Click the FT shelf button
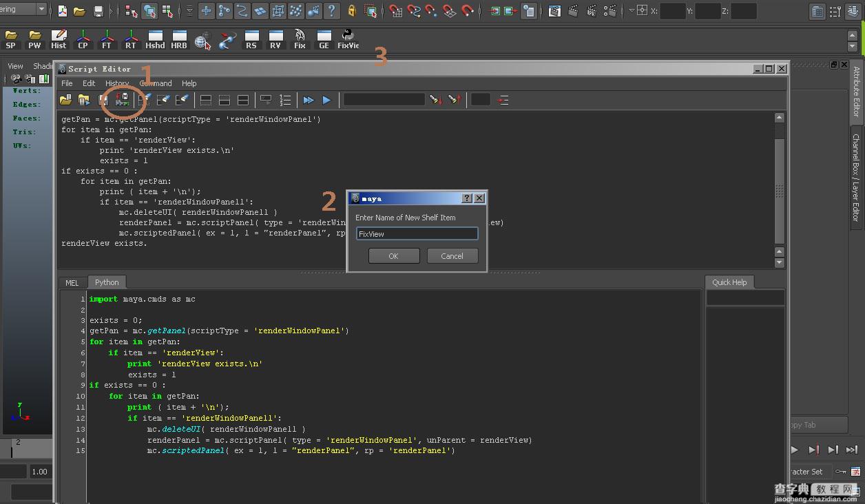Image resolution: width=865 pixels, height=504 pixels. [x=107, y=39]
